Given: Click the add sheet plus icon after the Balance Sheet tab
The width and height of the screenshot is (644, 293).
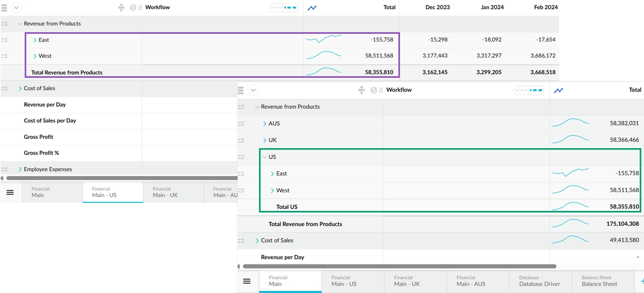Looking at the screenshot, I should [x=642, y=281].
